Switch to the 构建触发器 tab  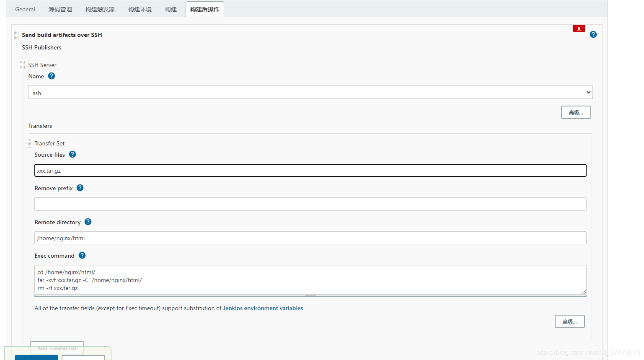[x=100, y=9]
